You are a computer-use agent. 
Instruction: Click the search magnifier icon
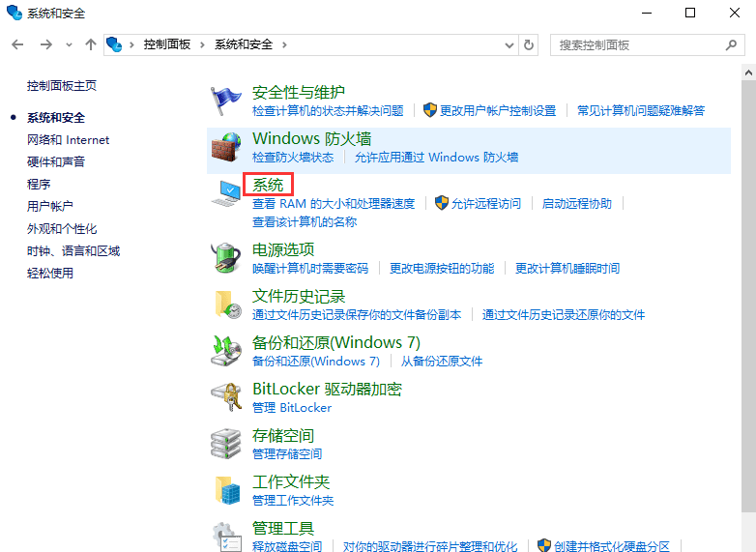(731, 44)
